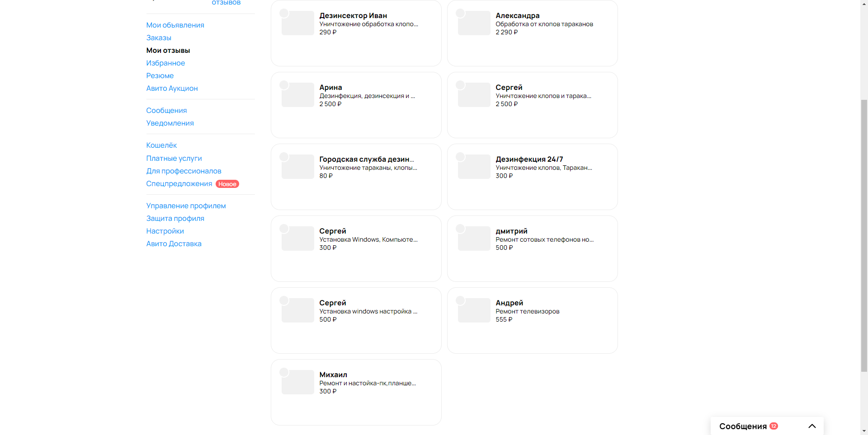This screenshot has width=868, height=435.
Task: Click avatar circle on дмитрий card
Action: tap(460, 229)
